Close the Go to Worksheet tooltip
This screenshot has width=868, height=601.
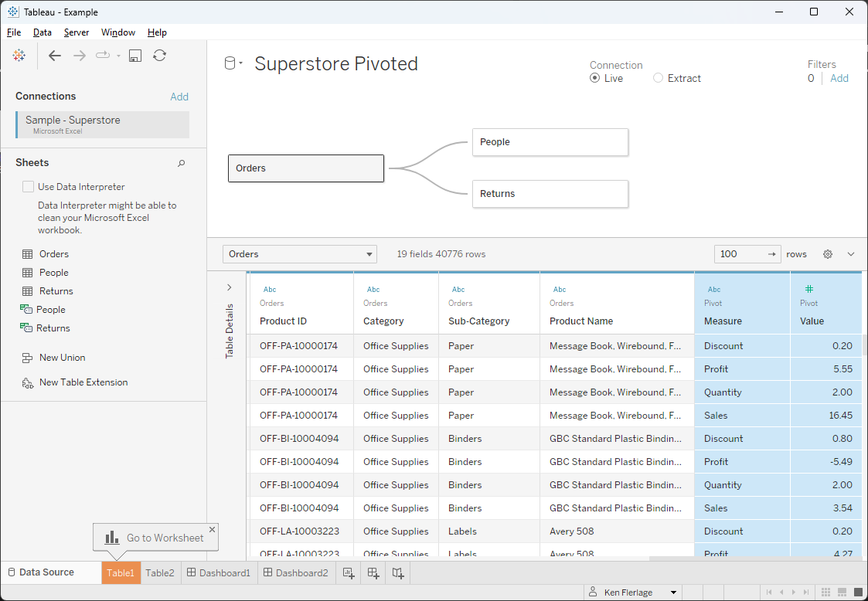(212, 530)
